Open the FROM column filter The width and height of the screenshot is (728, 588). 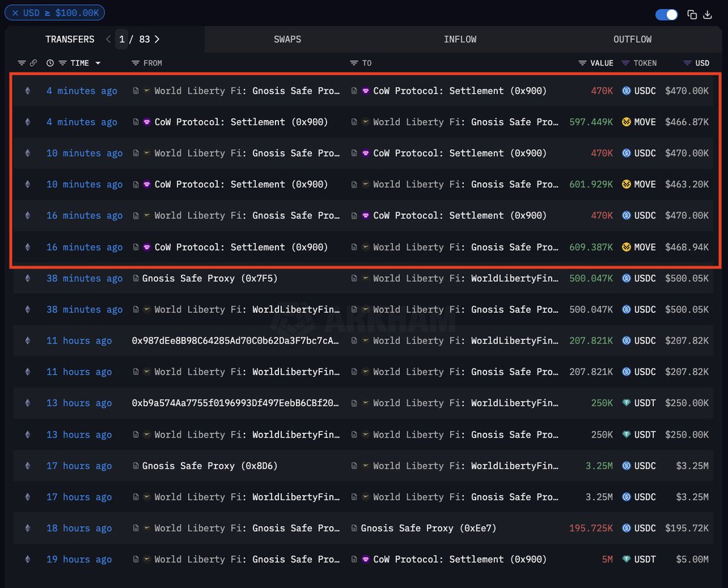coord(135,63)
